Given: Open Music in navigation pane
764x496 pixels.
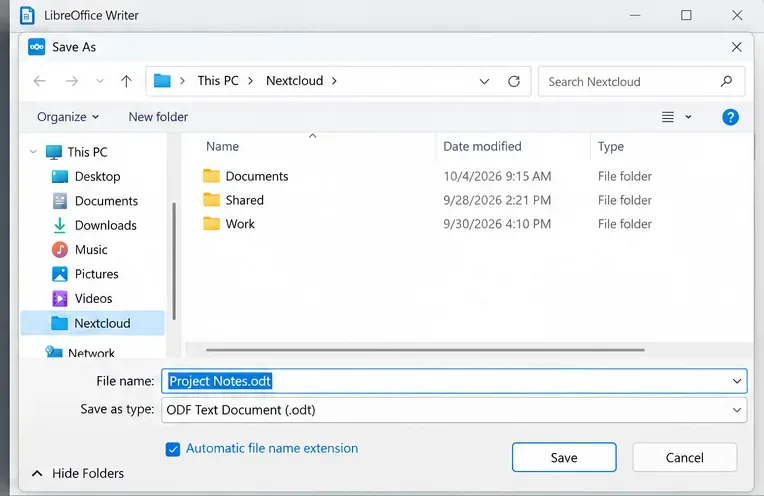Looking at the screenshot, I should 91,249.
